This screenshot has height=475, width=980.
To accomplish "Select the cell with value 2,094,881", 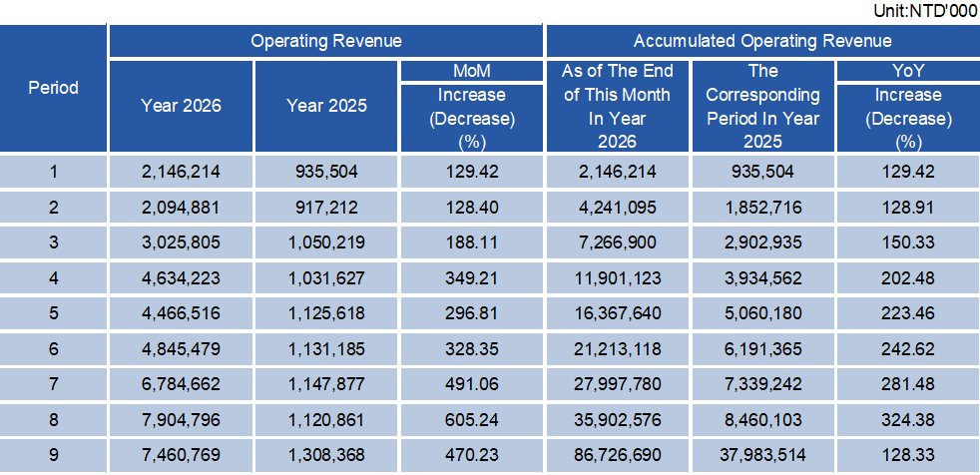I will coord(182,207).
